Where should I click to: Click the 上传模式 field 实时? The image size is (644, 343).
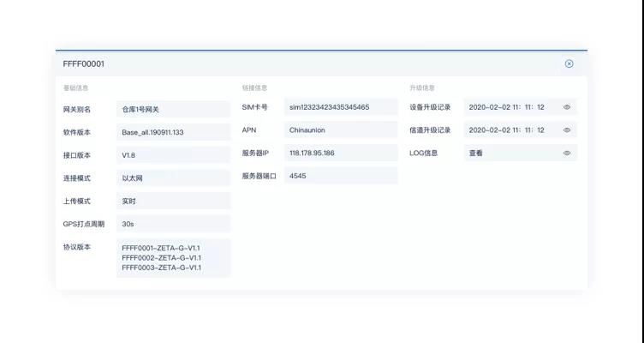173,202
